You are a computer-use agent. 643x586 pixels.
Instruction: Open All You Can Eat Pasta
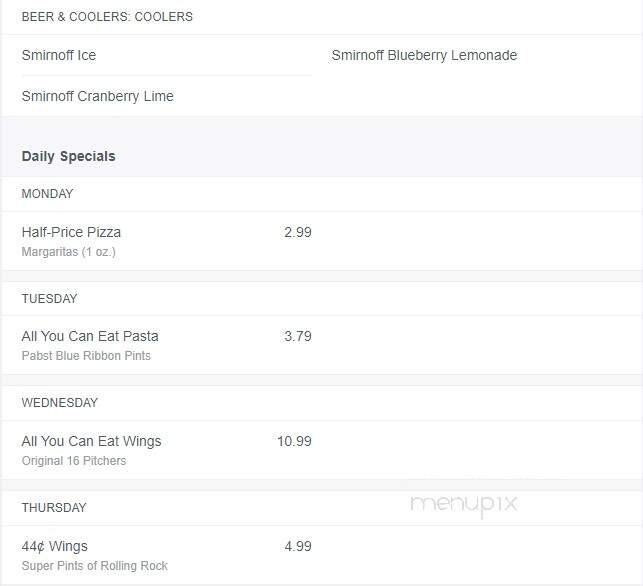tap(90, 336)
